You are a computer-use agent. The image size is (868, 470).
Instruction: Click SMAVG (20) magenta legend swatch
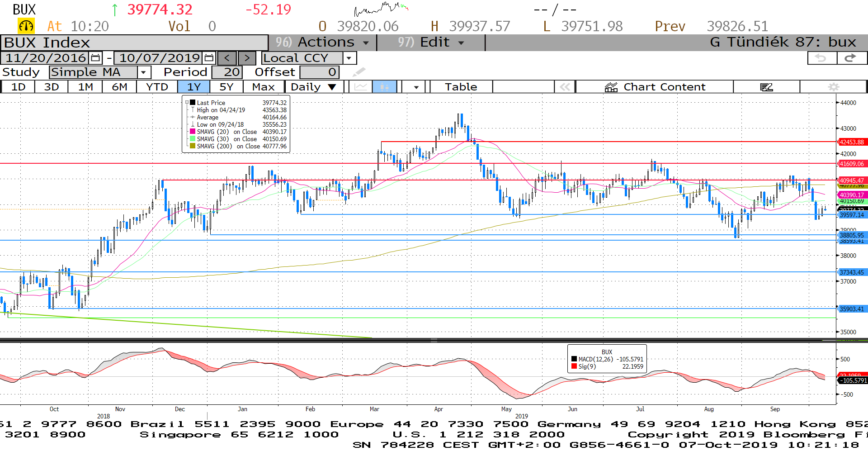[x=192, y=132]
